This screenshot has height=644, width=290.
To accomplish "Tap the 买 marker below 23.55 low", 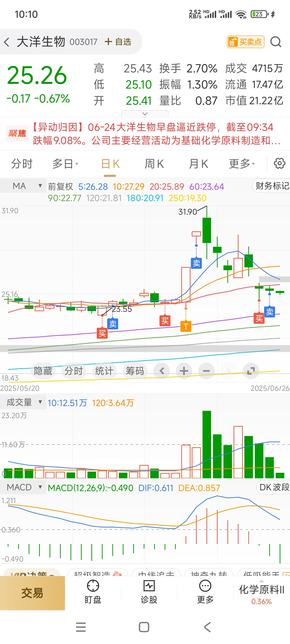I will tap(102, 333).
